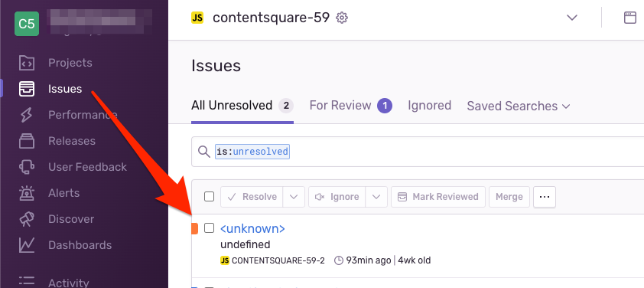Open Projects via its folder icon
Screen dimensions: 644x288
(27, 63)
